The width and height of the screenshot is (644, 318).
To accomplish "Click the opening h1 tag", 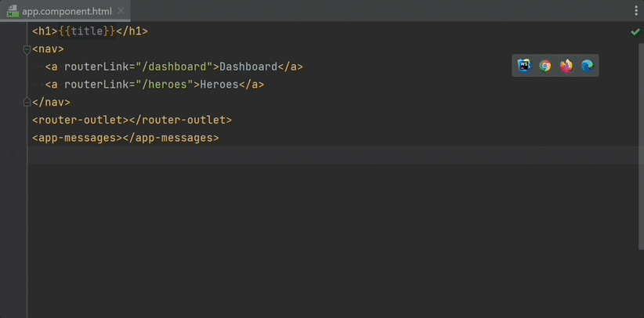I will (45, 31).
